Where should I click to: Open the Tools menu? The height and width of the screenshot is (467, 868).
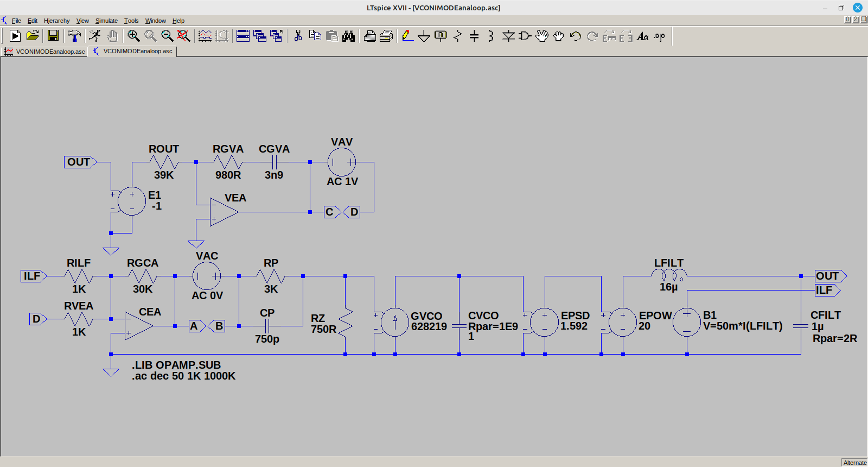(131, 21)
